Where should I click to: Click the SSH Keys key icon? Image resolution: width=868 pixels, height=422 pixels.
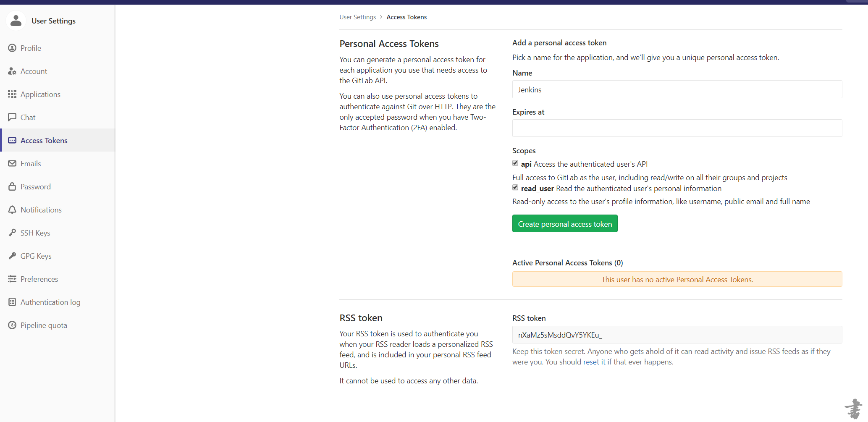(12, 233)
